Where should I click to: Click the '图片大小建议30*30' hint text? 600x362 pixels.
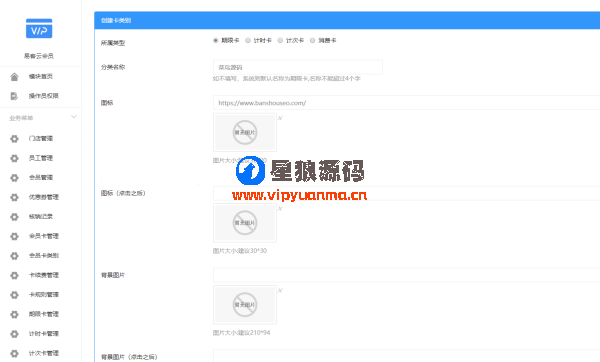[240, 251]
